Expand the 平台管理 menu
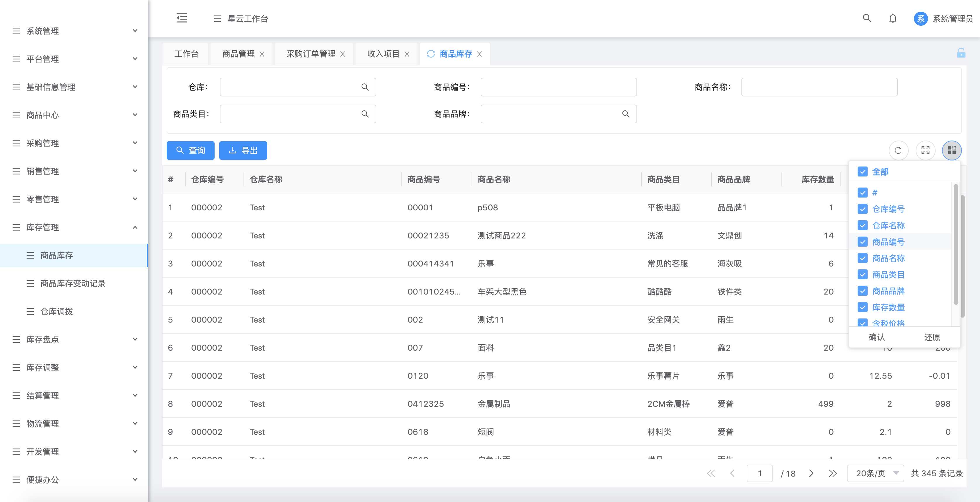The height and width of the screenshot is (502, 980). (74, 59)
